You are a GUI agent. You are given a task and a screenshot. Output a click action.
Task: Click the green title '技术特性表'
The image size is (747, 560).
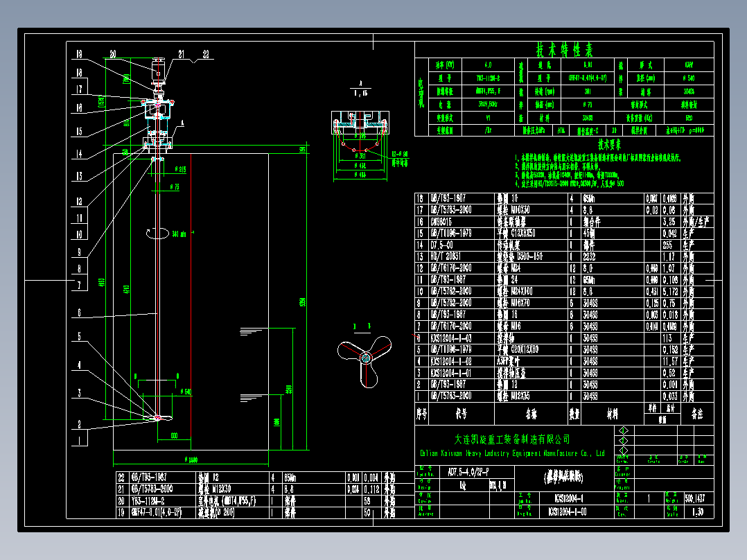pos(565,50)
